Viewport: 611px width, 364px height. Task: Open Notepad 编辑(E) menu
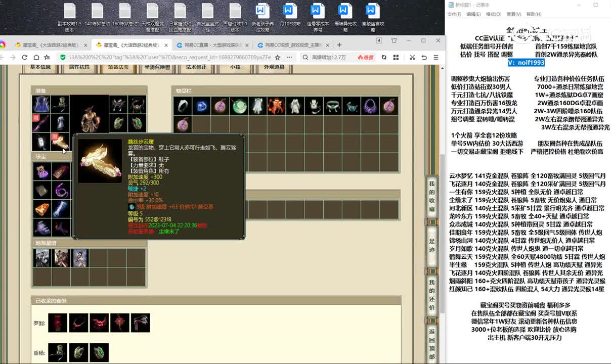coord(473,14)
